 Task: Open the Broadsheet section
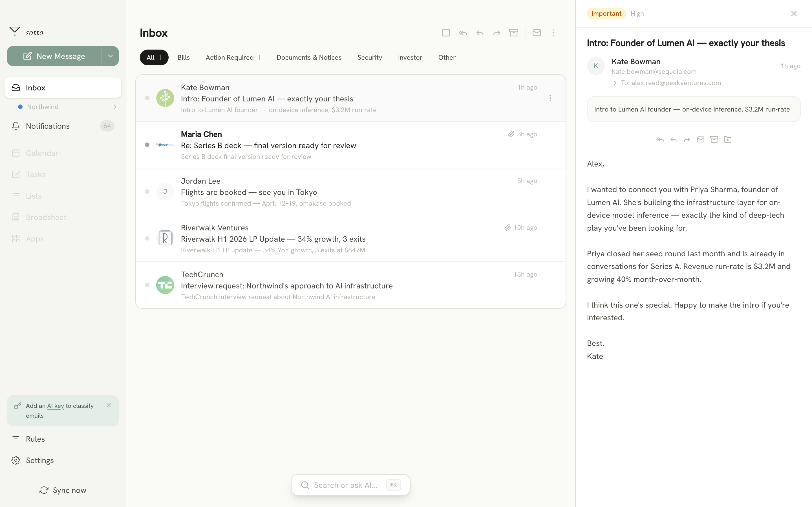46,217
